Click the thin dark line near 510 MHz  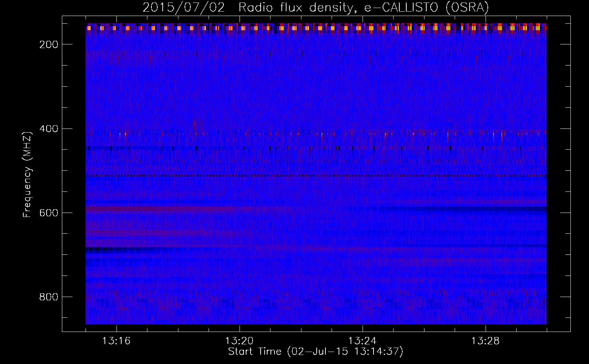click(x=316, y=176)
